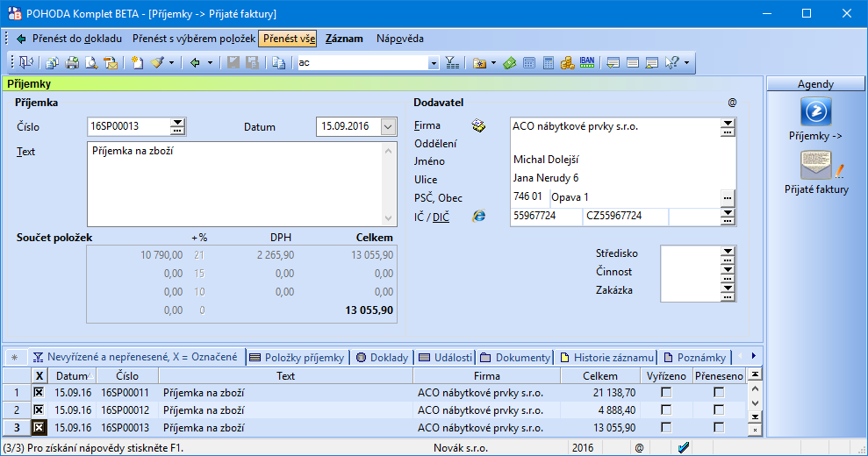Open the Záznam menu
868x456 pixels.
coord(344,39)
